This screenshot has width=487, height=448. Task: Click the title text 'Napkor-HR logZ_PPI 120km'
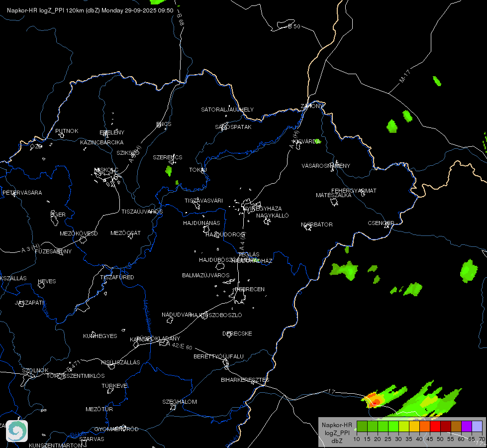point(45,10)
